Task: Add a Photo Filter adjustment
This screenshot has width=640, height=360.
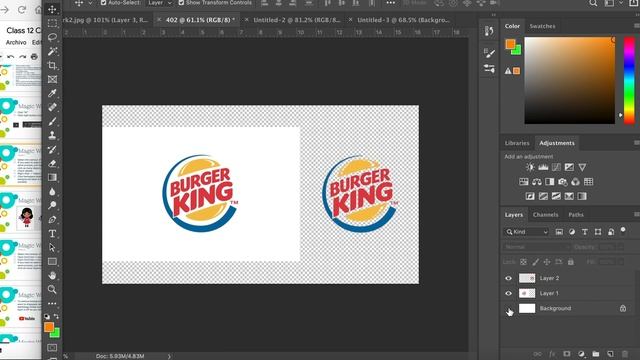Action: point(562,182)
